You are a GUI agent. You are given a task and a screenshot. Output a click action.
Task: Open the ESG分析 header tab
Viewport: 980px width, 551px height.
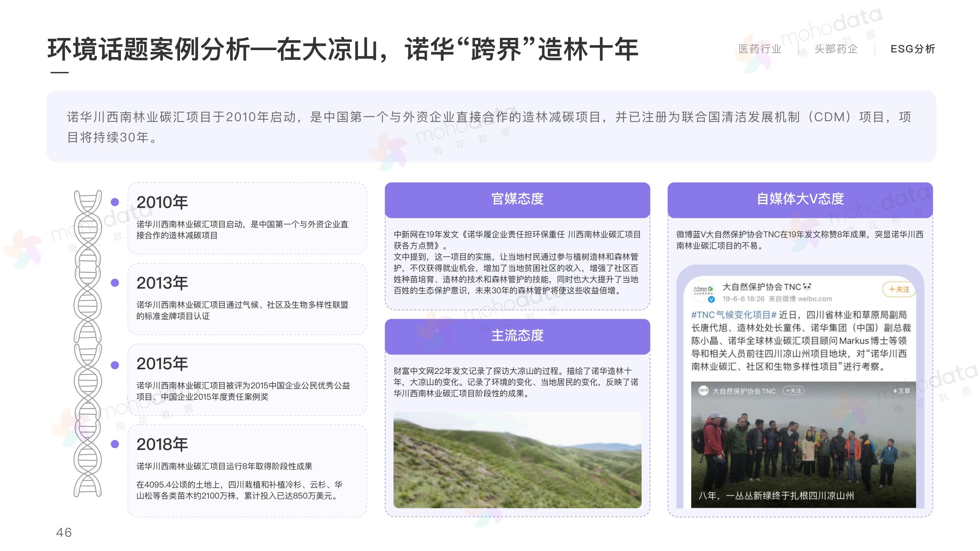913,49
